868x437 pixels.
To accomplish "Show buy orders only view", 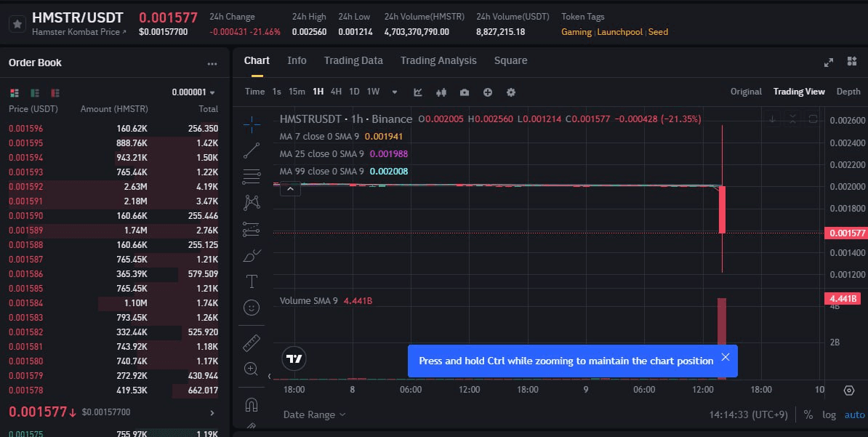I will tap(35, 92).
